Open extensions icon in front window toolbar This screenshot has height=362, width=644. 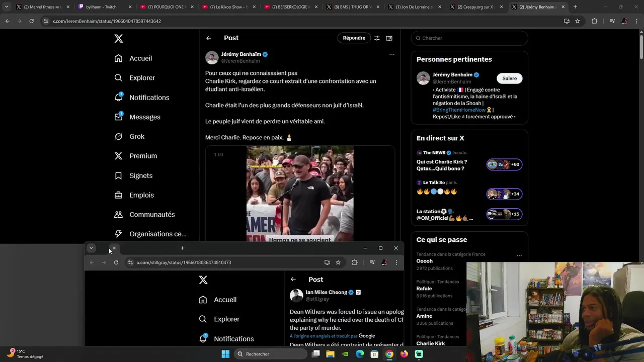[x=355, y=262]
